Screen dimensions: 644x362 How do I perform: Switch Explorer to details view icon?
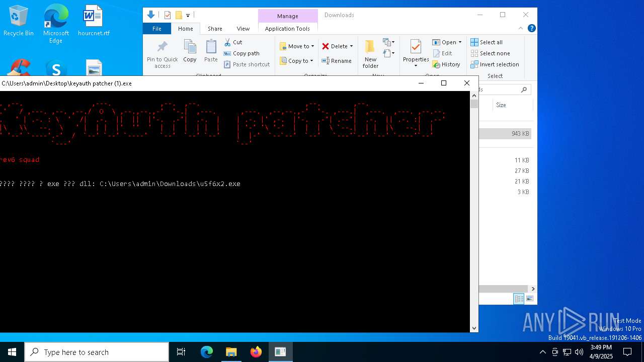pyautogui.click(x=519, y=299)
